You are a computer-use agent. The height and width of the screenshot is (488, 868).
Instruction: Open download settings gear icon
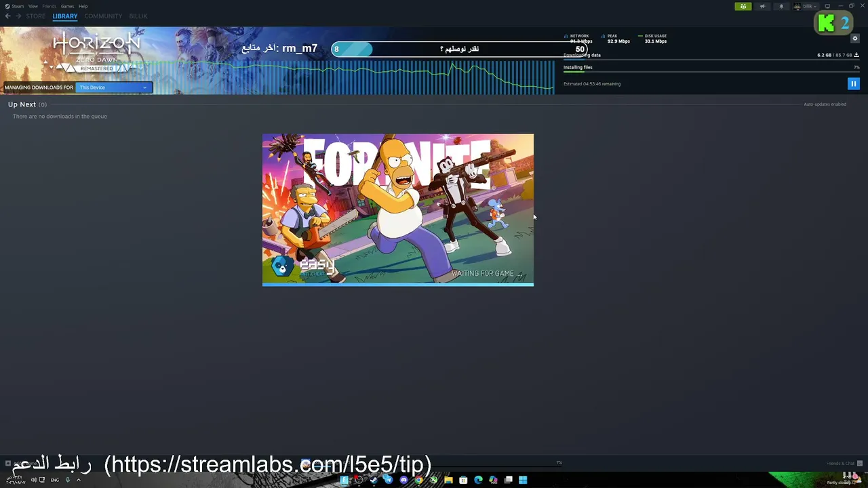854,39
